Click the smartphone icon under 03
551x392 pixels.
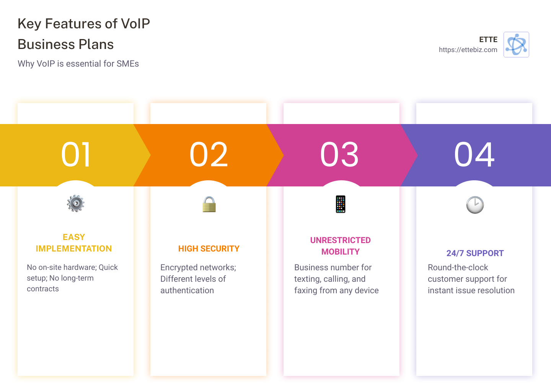point(341,204)
